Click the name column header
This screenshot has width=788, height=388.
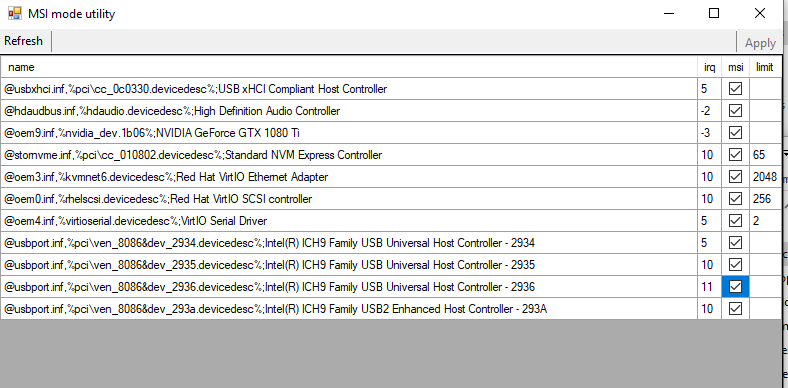coord(349,67)
